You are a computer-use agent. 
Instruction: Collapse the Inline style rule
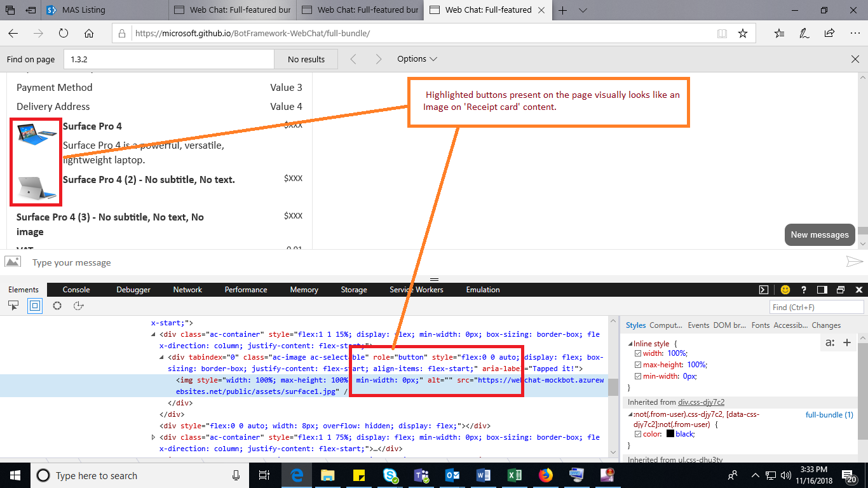point(629,343)
